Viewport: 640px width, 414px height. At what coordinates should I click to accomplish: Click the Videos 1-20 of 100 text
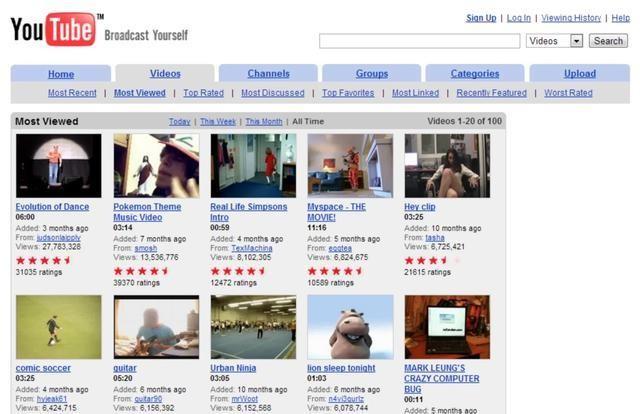(x=464, y=121)
